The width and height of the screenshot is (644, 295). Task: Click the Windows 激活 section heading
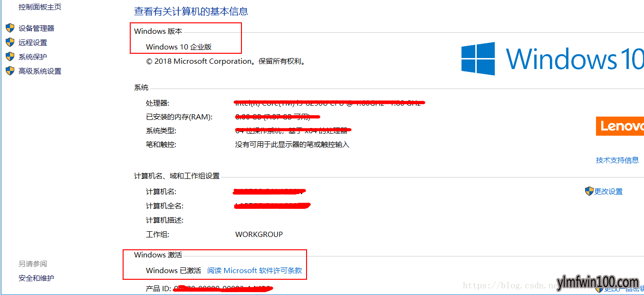coord(158,255)
